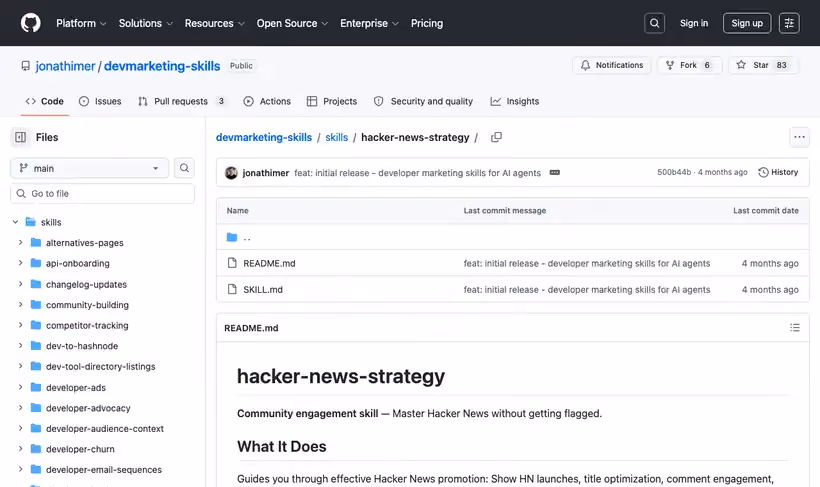
Task: Expand api-onboarding folder chevron
Action: 20,263
